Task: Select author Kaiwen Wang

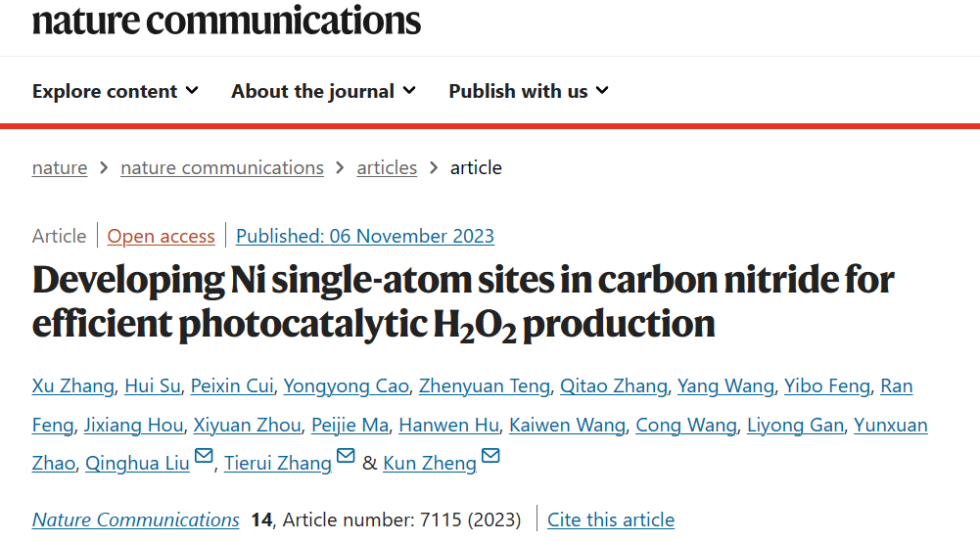Action: [x=567, y=425]
